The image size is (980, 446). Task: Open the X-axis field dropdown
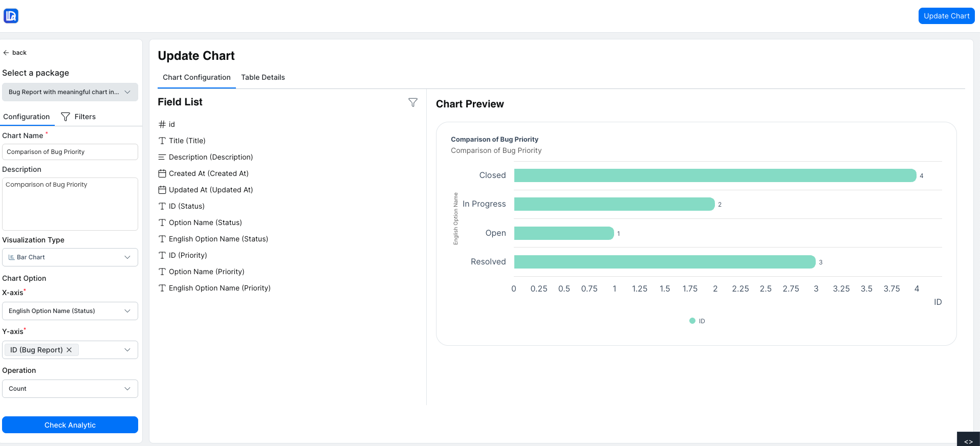pos(70,311)
